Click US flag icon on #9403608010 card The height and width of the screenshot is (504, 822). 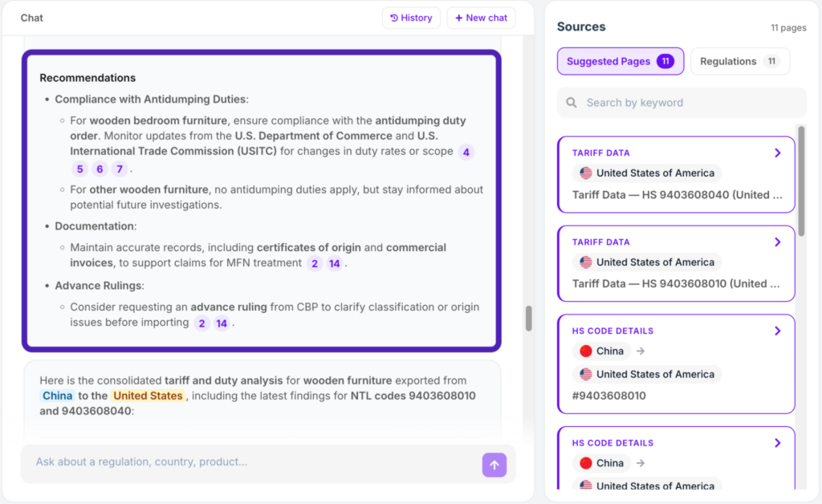click(x=586, y=374)
